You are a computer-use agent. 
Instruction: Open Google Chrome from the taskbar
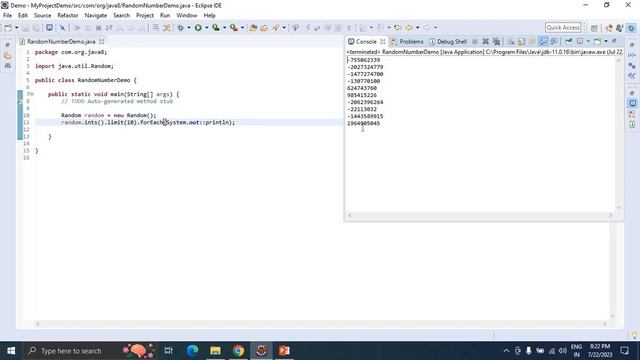(x=238, y=351)
